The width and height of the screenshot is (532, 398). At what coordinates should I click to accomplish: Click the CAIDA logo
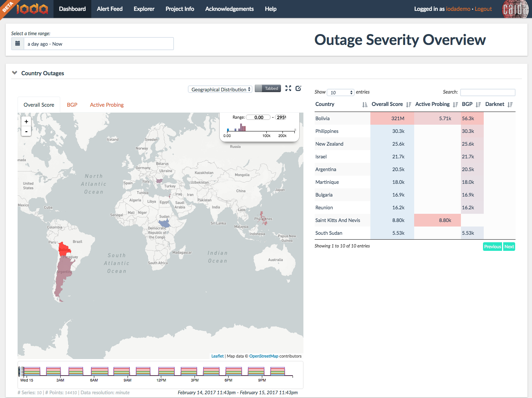[515, 9]
